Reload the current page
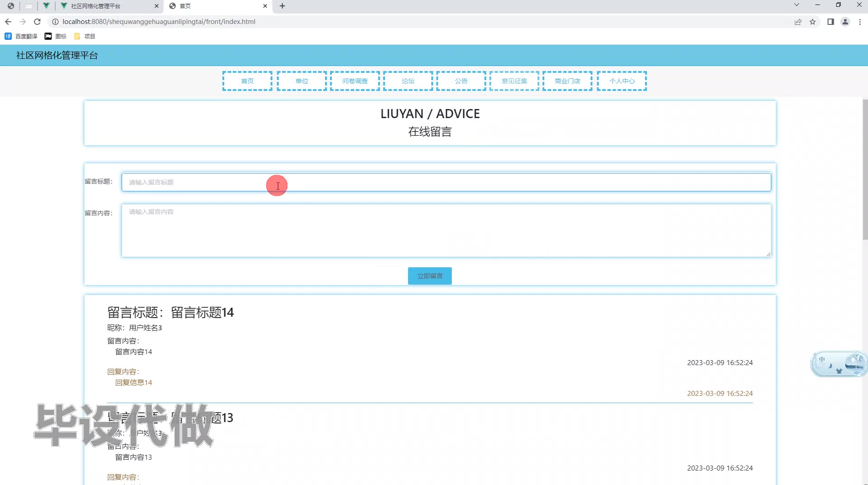This screenshot has height=485, width=868. click(38, 22)
